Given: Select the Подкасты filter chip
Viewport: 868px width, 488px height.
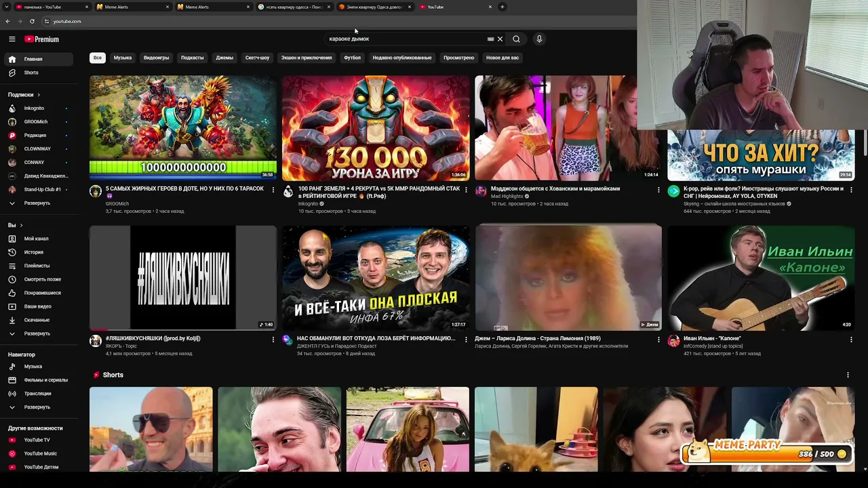Looking at the screenshot, I should (x=192, y=58).
